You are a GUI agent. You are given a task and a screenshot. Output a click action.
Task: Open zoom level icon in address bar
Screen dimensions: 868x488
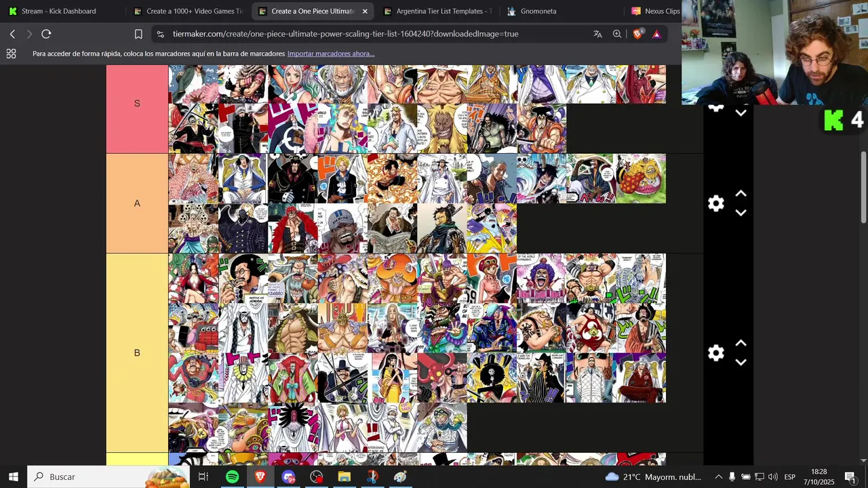point(617,34)
